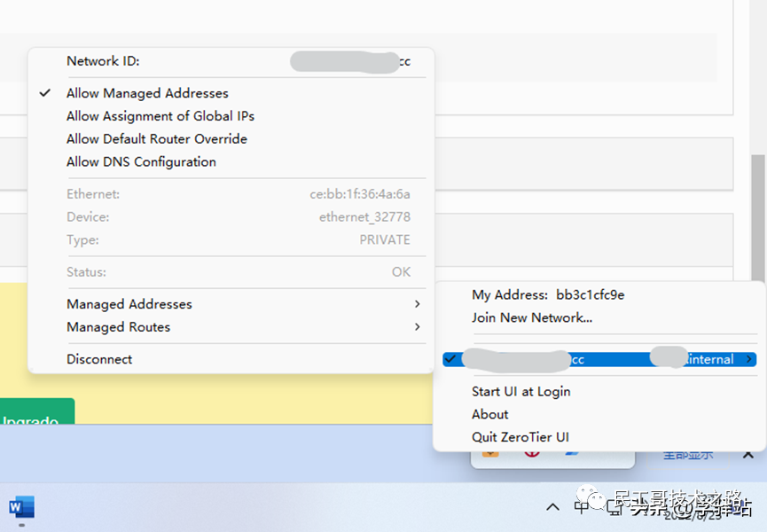Enable Allow Assignment of Global IPs
This screenshot has width=767, height=532.
(x=231, y=116)
